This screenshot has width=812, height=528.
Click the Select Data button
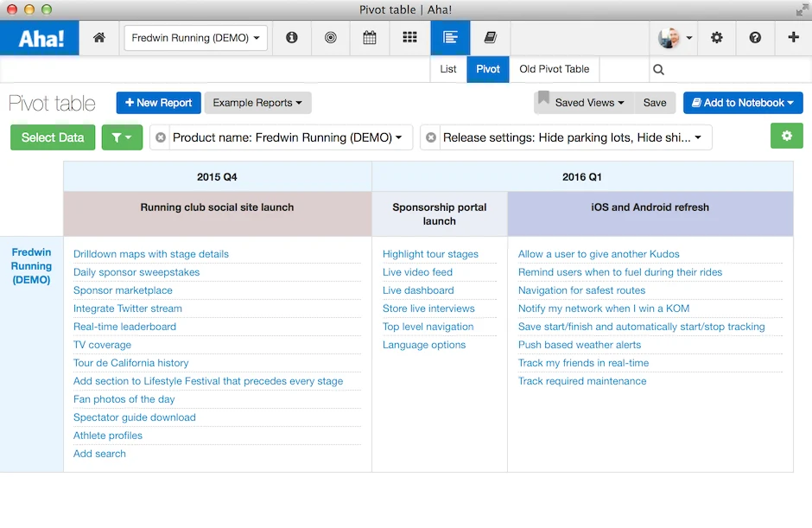click(x=53, y=137)
